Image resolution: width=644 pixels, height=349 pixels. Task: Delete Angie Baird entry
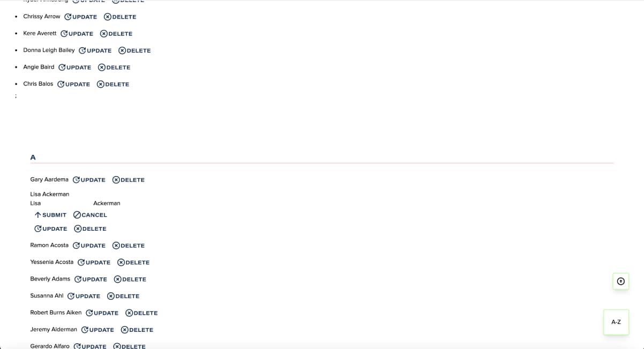(114, 67)
